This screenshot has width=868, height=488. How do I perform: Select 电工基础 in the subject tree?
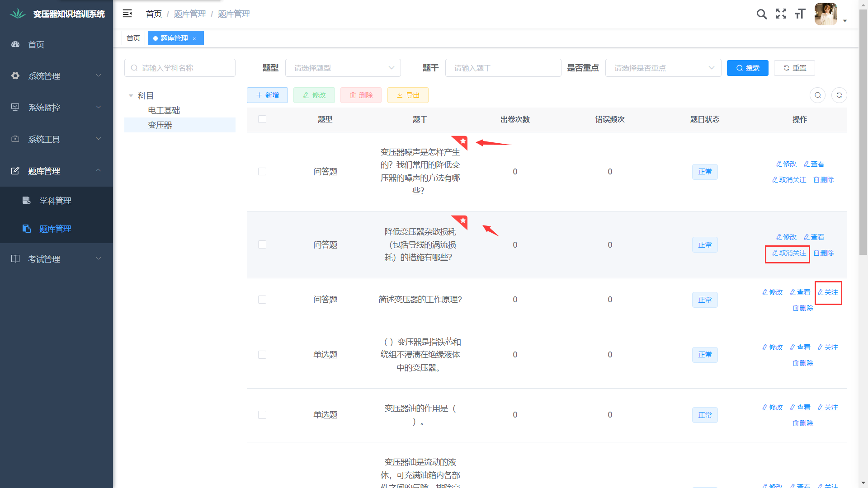(x=164, y=110)
